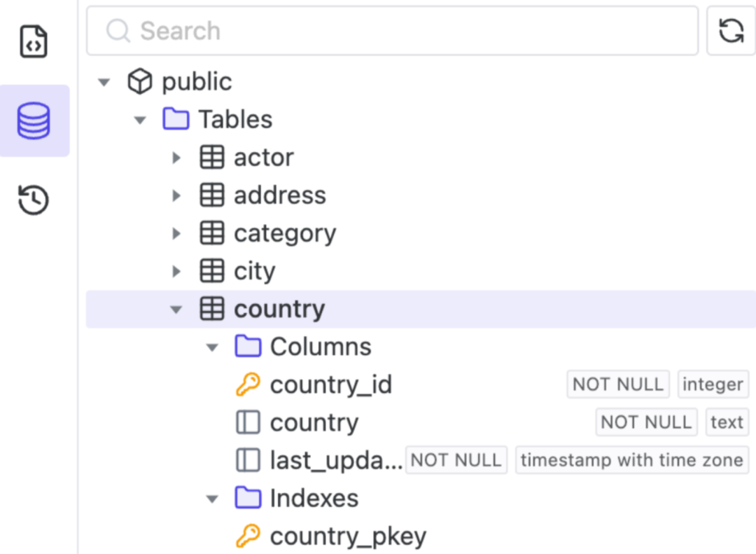The height and width of the screenshot is (554, 756).
Task: Select the city table name
Action: click(x=255, y=272)
